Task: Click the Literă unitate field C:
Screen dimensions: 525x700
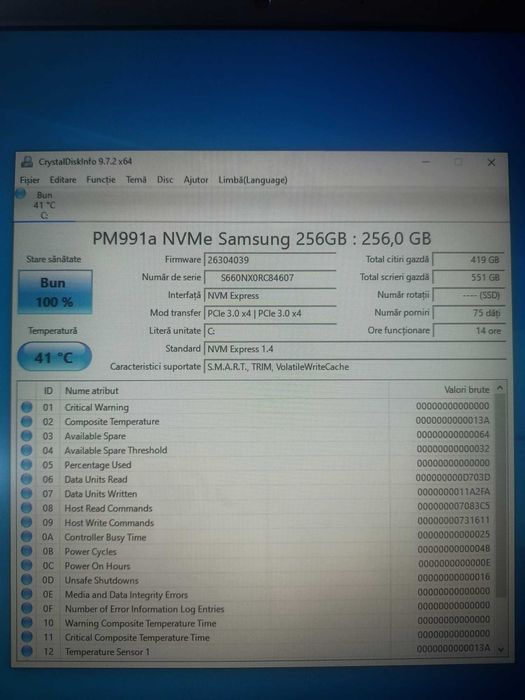Action: tap(270, 331)
